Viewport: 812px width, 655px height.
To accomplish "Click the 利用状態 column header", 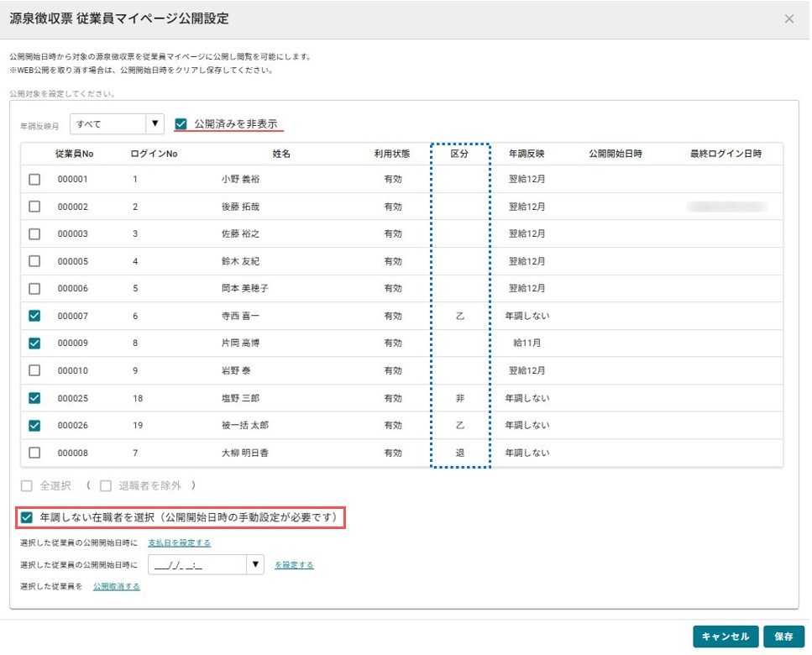I will [x=392, y=154].
